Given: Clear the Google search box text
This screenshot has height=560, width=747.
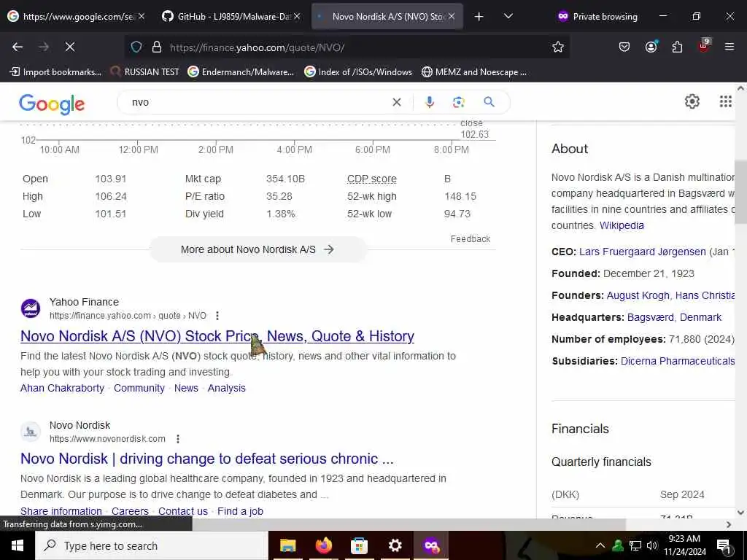Looking at the screenshot, I should click(396, 102).
